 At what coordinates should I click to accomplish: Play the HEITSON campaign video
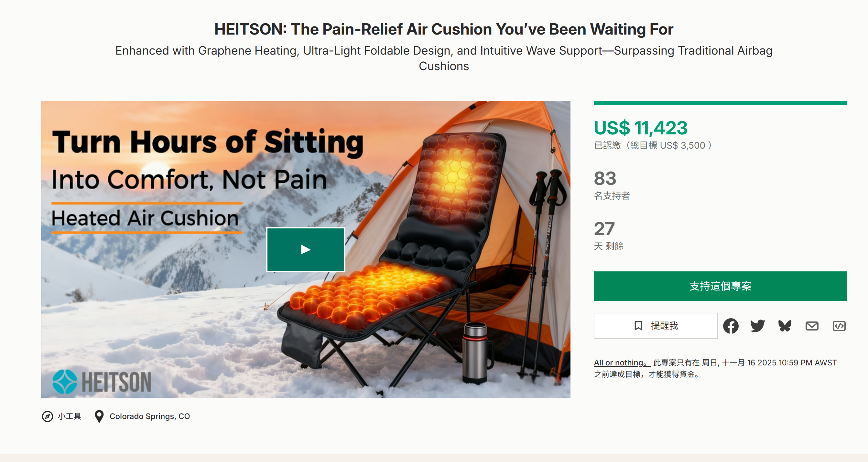(305, 249)
